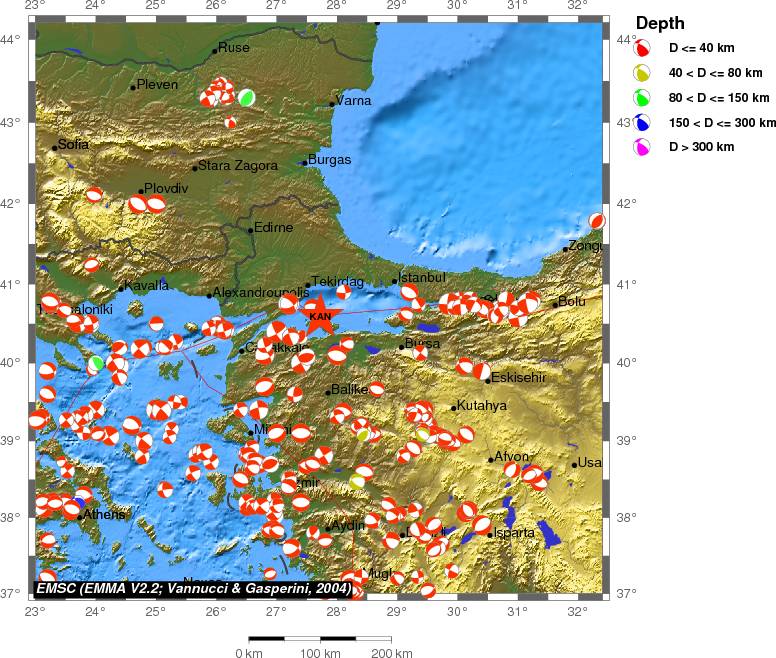Click the red beachball on the map's right edge

coord(597,221)
